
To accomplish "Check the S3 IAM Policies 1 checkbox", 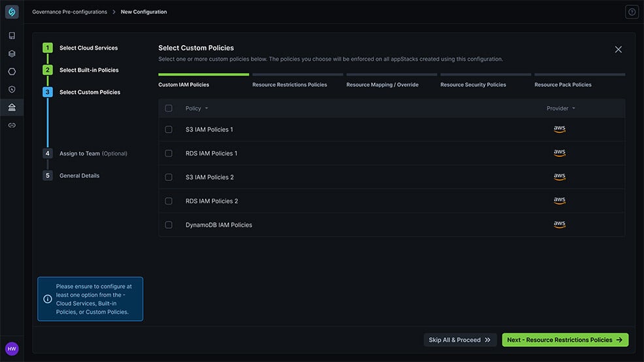I will coord(169,129).
